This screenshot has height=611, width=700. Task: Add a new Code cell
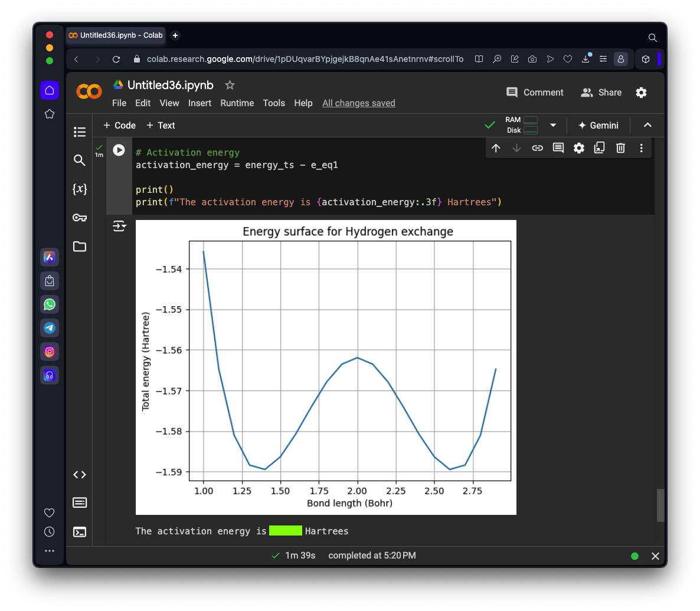click(119, 125)
